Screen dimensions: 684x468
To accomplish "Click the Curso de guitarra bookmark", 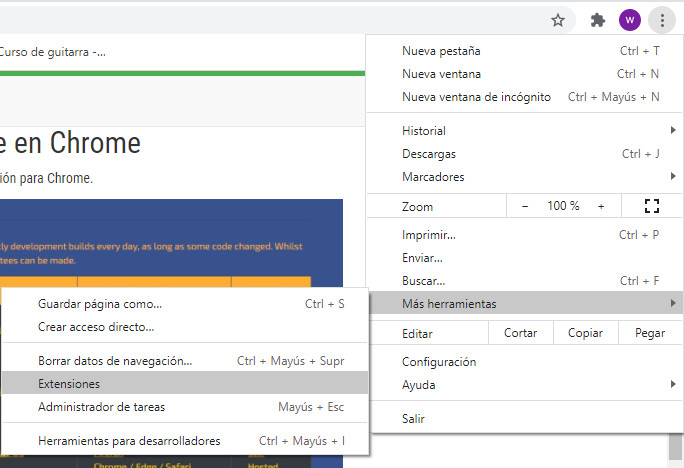I will pos(52,52).
